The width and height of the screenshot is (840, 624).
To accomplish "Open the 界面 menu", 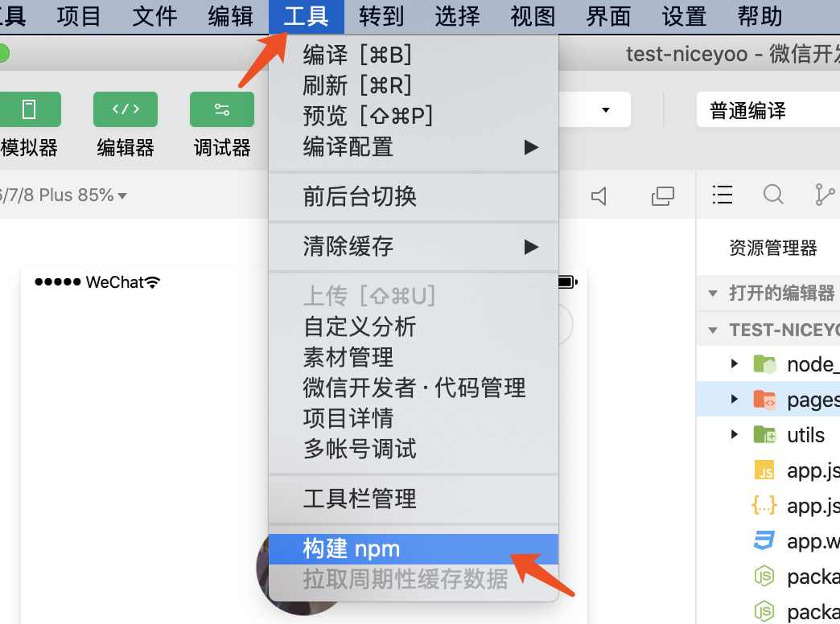I will tap(608, 17).
